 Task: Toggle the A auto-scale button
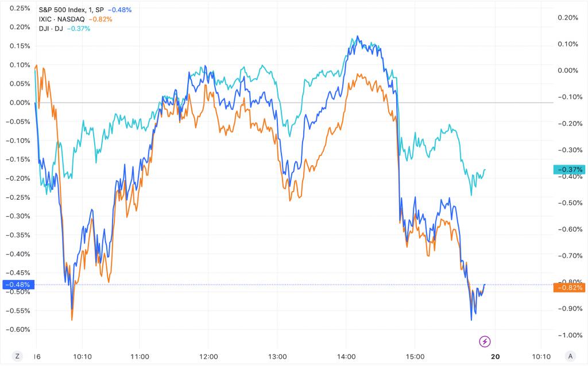[569, 356]
